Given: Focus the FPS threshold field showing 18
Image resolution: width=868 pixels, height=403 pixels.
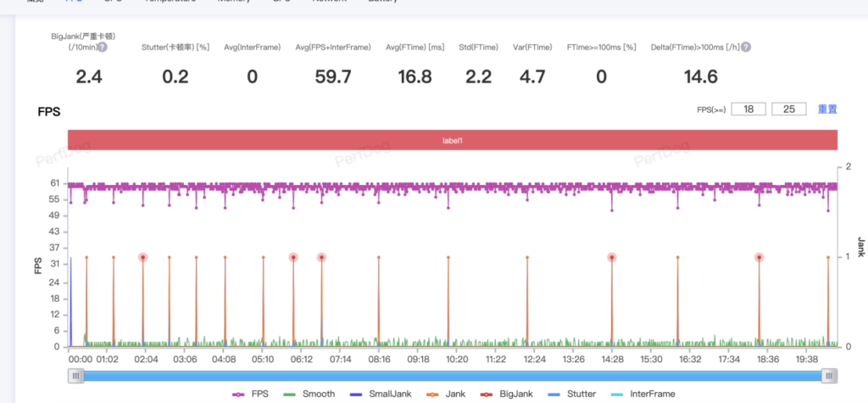Looking at the screenshot, I should [749, 109].
